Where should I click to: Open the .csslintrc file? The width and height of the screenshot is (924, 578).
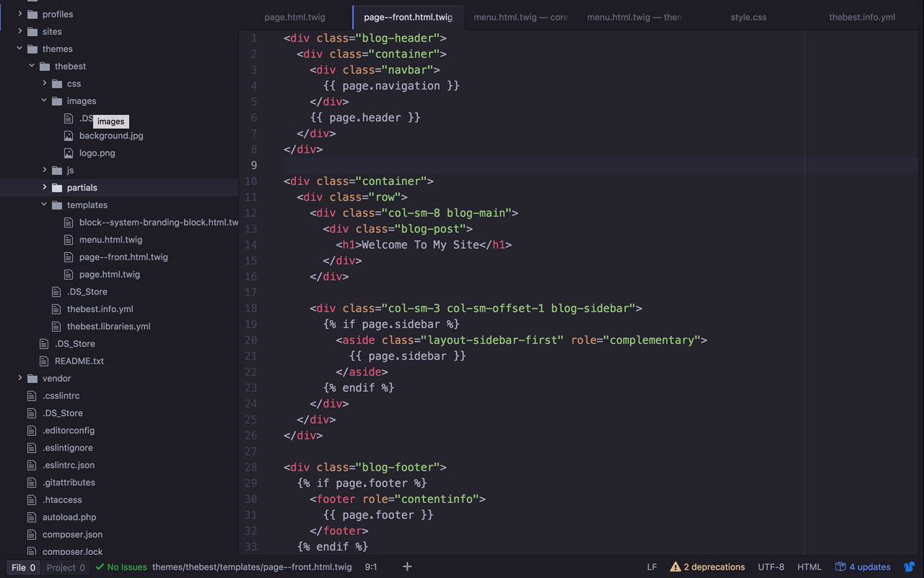pos(61,395)
